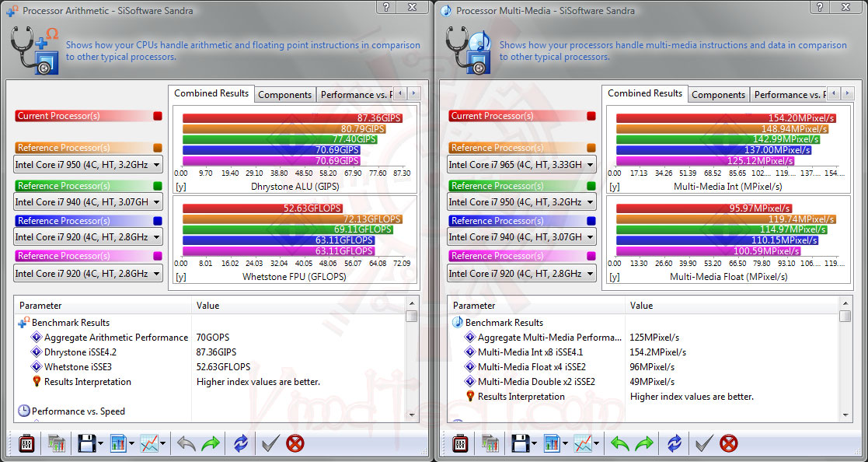This screenshot has width=868, height=462.
Task: Select the Multi-Media Int x8 iSSE4.1 row
Action: 643,352
